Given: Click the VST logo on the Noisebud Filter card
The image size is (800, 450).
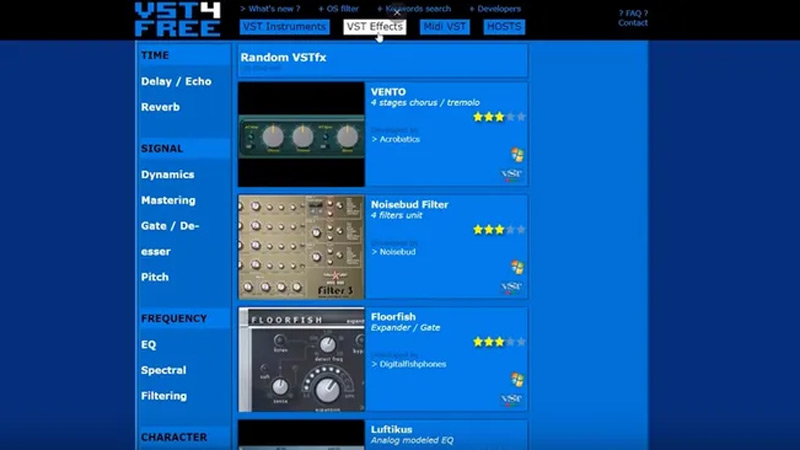Looking at the screenshot, I should coord(511,288).
